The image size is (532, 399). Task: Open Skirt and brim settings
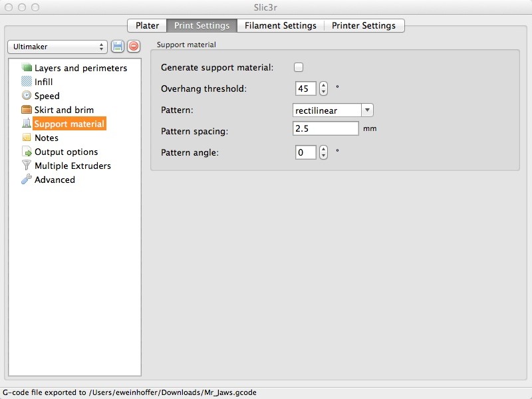(x=64, y=110)
